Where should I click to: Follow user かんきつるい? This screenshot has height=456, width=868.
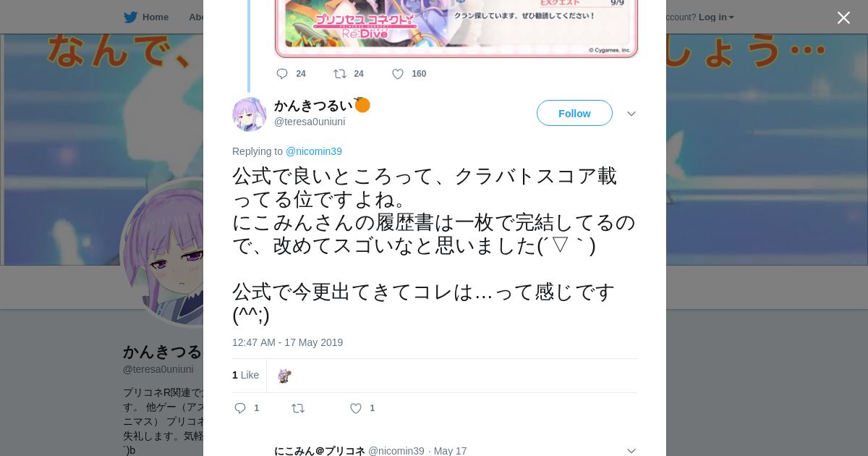(574, 113)
